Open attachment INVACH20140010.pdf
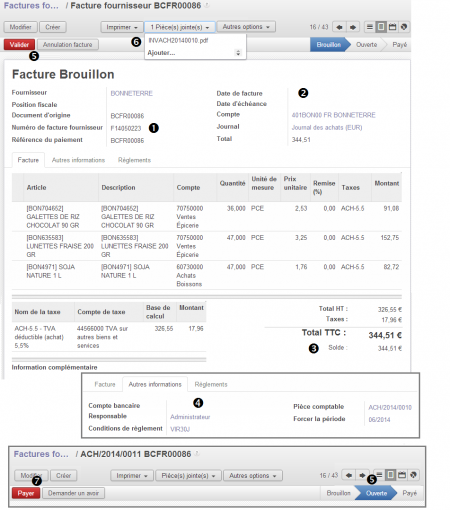Screen dimensions: 450x510 (x=178, y=40)
